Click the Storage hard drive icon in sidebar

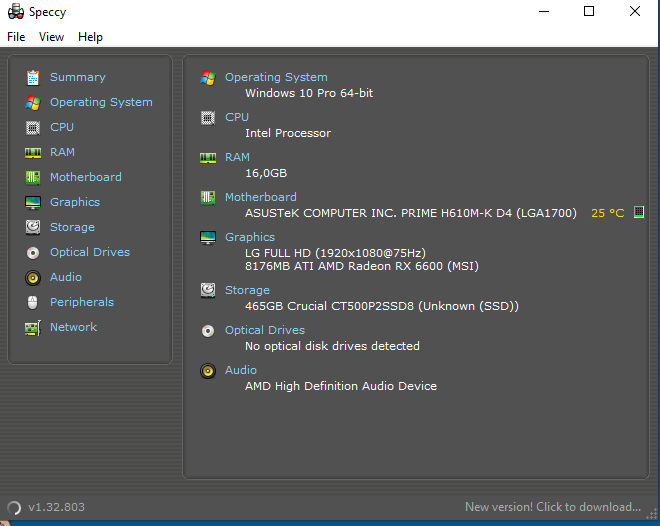pos(33,228)
